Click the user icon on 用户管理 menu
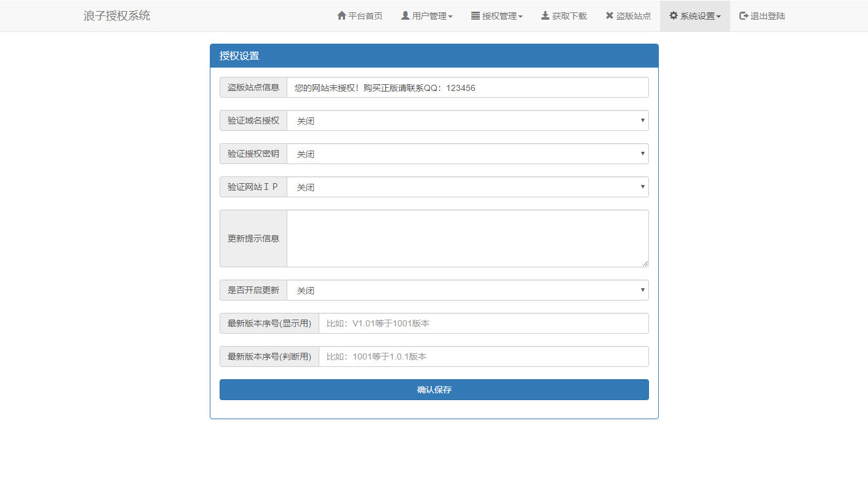Viewport: 868px width, 488px height. [x=404, y=15]
